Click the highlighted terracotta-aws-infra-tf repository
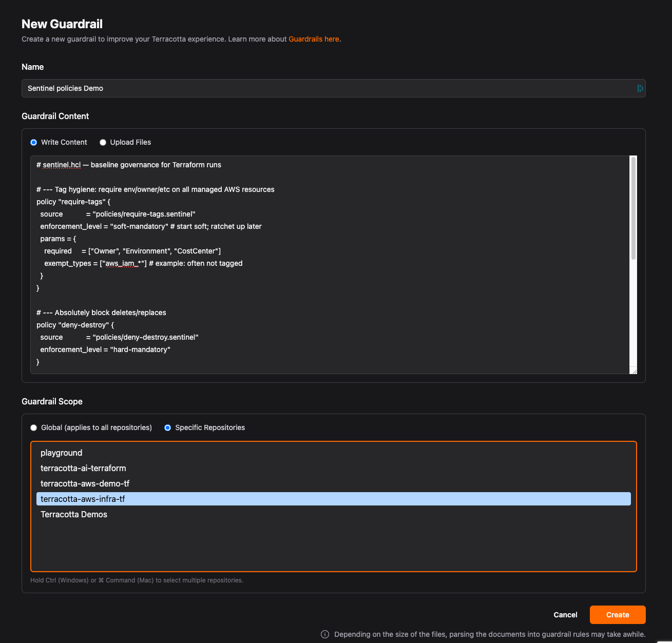This screenshot has width=672, height=643. click(83, 499)
